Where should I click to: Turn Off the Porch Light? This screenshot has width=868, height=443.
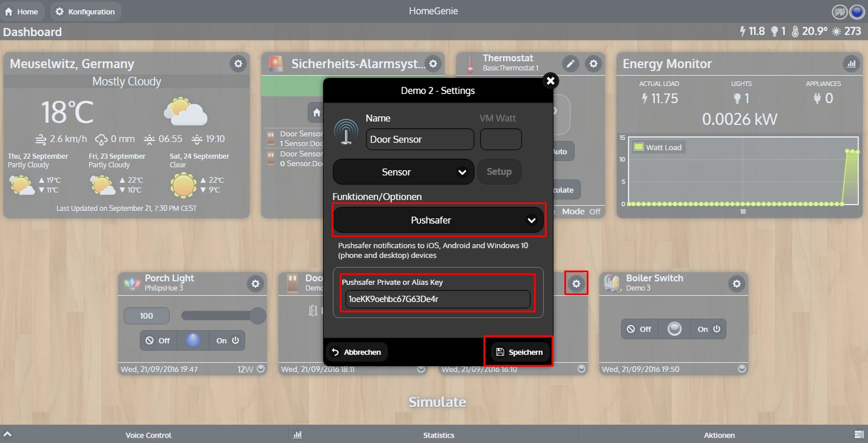(x=158, y=340)
